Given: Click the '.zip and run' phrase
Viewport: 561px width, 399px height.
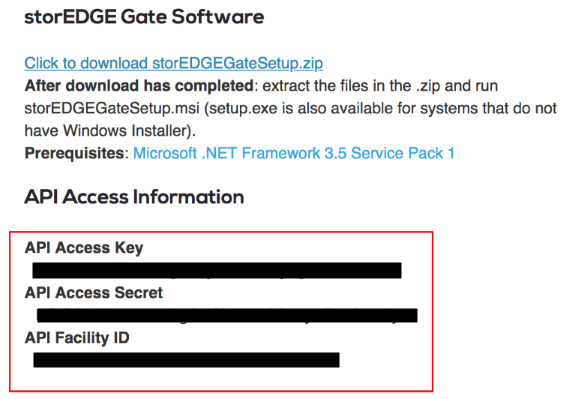Looking at the screenshot, I should point(457,86).
